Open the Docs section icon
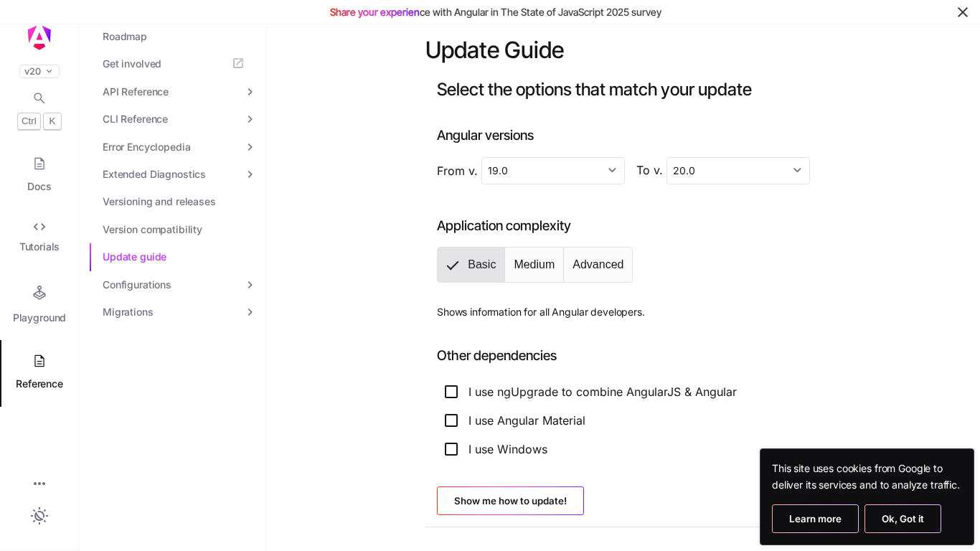Viewport: 980px width, 551px height. click(x=39, y=164)
